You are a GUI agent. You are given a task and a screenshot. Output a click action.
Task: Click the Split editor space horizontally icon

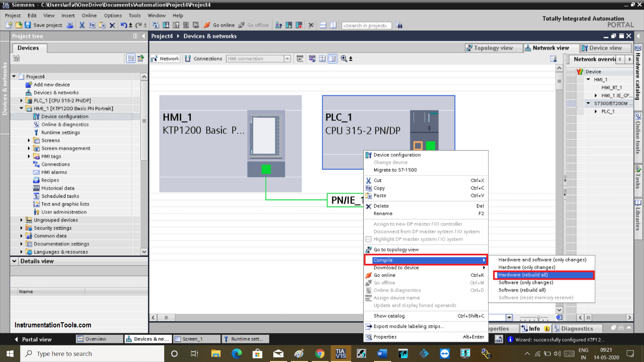click(323, 25)
